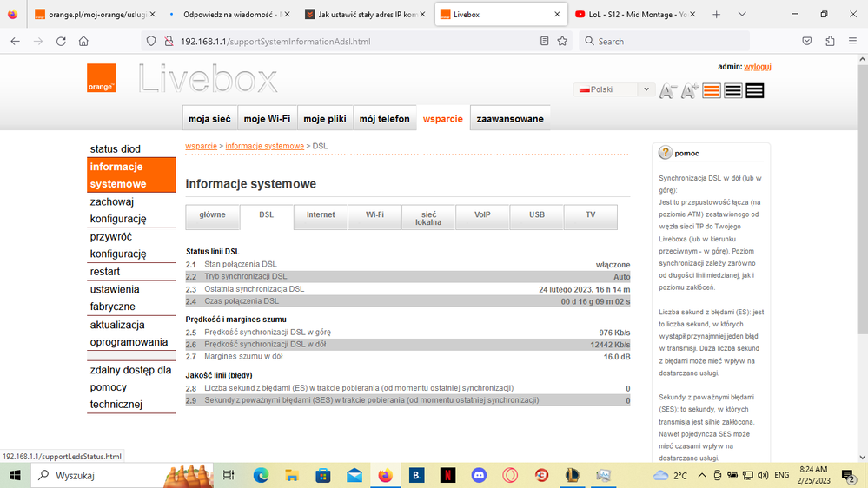Log out via wyloguj link
Viewport: 868px width, 488px height.
[758, 66]
